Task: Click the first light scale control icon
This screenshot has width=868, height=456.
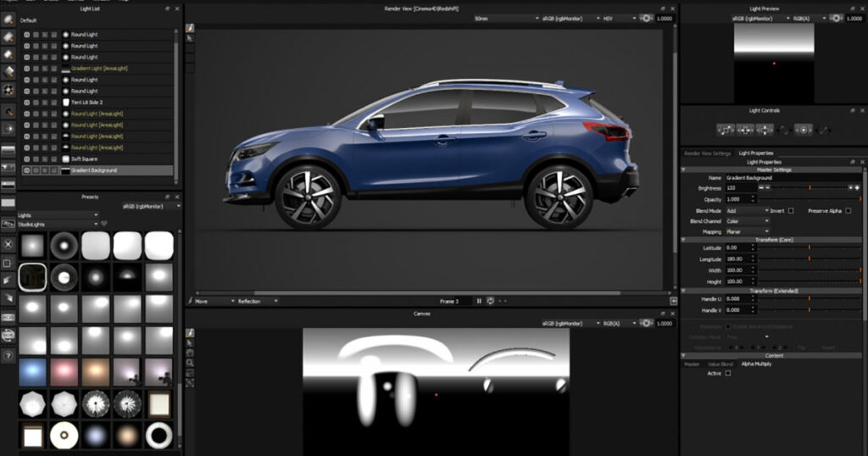Action: click(x=726, y=130)
